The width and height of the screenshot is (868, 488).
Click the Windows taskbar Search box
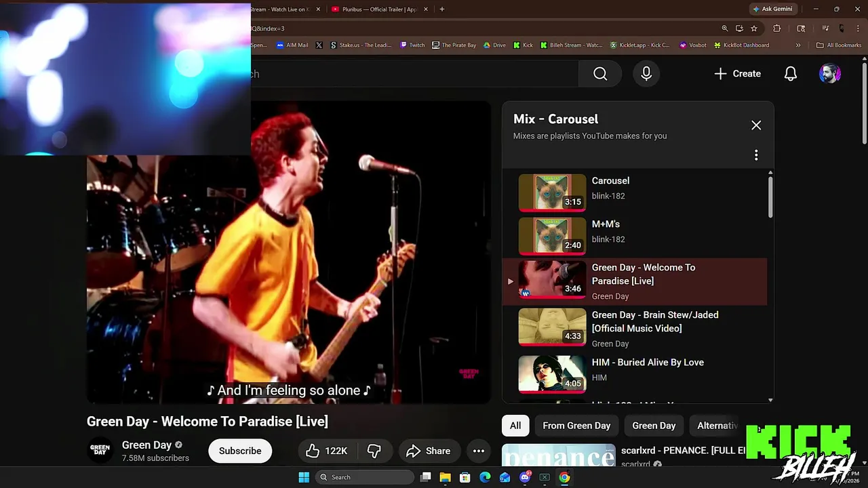tap(366, 477)
